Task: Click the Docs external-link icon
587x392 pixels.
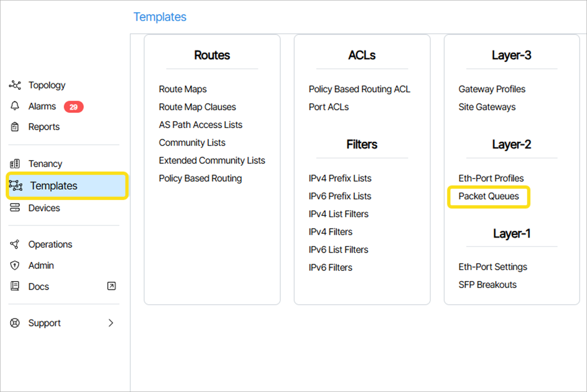Action: click(x=111, y=286)
